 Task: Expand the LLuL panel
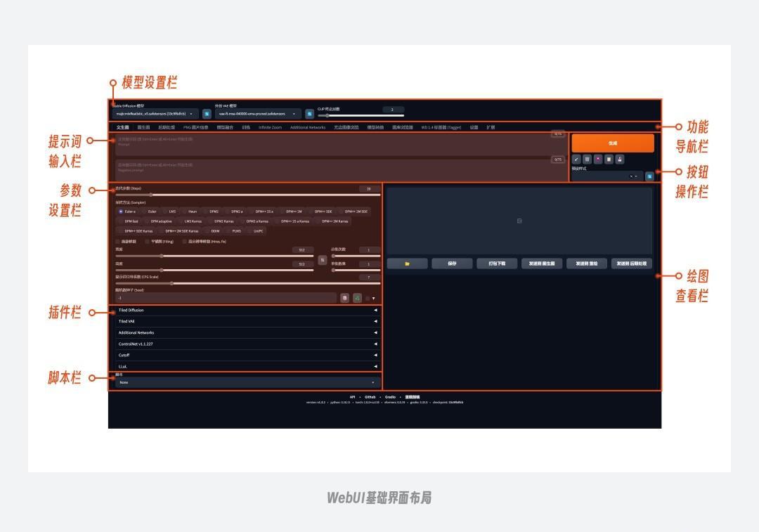(247, 366)
